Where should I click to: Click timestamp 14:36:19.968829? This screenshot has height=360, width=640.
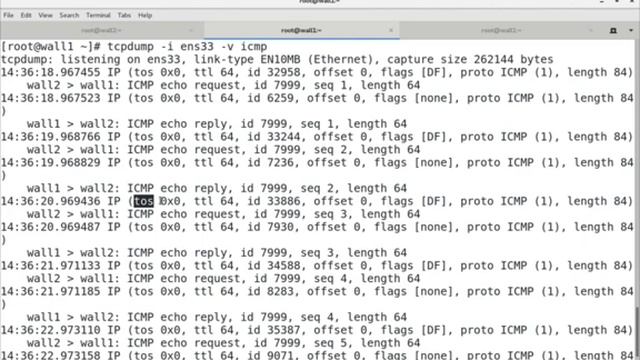tap(51, 162)
